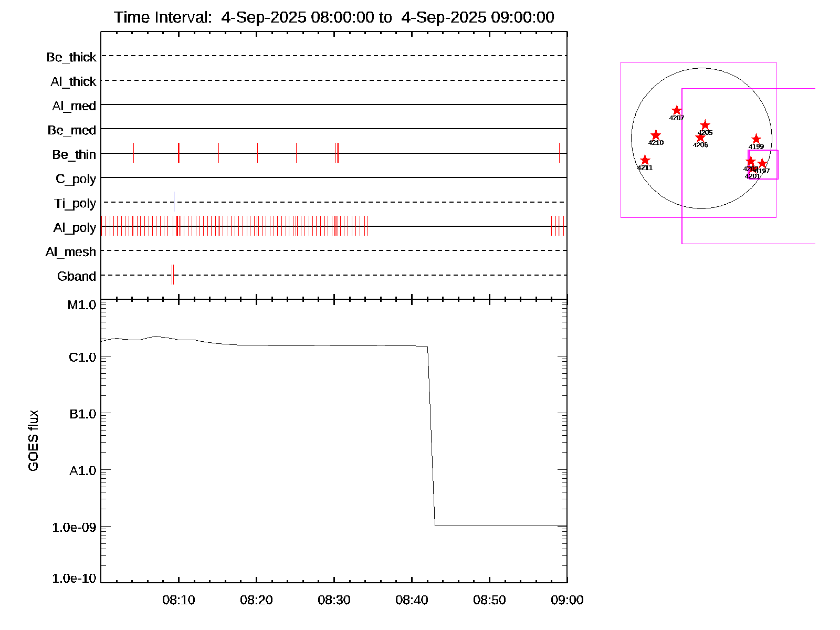Click the blue Ti_poly exposure tick mark
Screen dimensions: 840x630
(174, 202)
